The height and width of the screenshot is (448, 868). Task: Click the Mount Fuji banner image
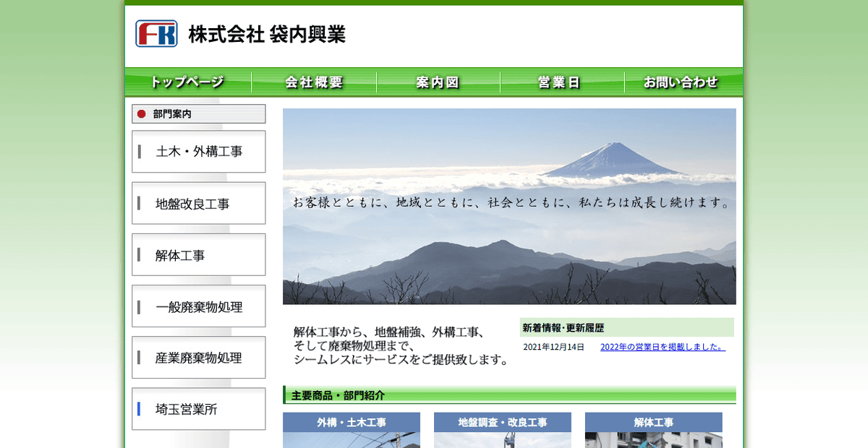[x=509, y=206]
